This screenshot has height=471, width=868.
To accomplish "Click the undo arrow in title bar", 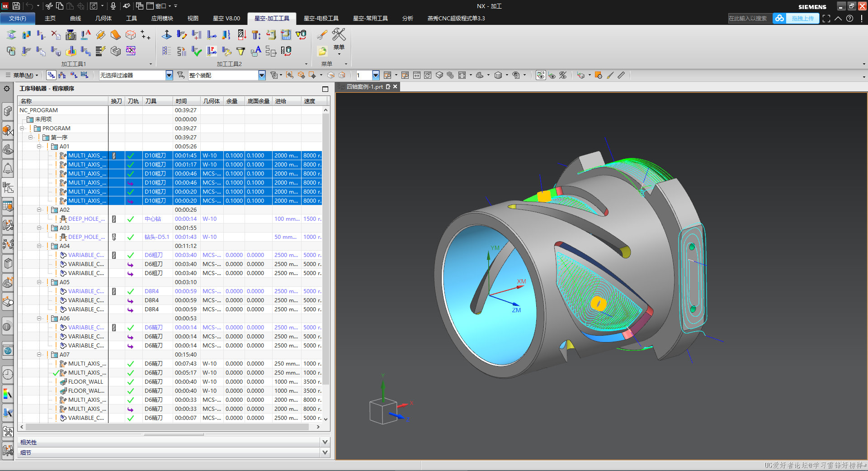I will (29, 6).
